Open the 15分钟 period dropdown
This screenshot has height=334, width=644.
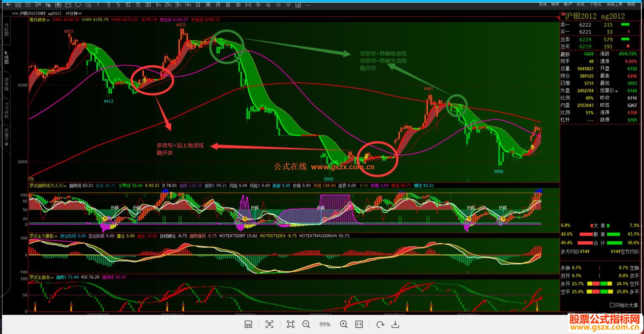click(73, 13)
